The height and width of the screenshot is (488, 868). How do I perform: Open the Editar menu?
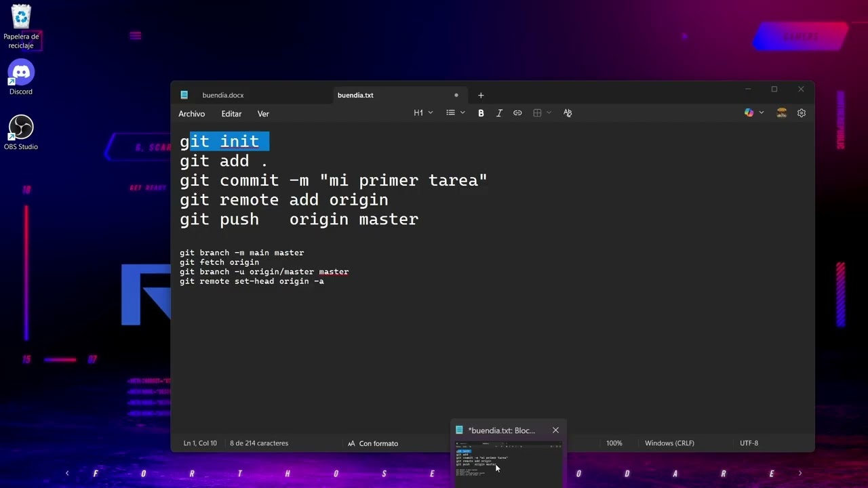[231, 114]
